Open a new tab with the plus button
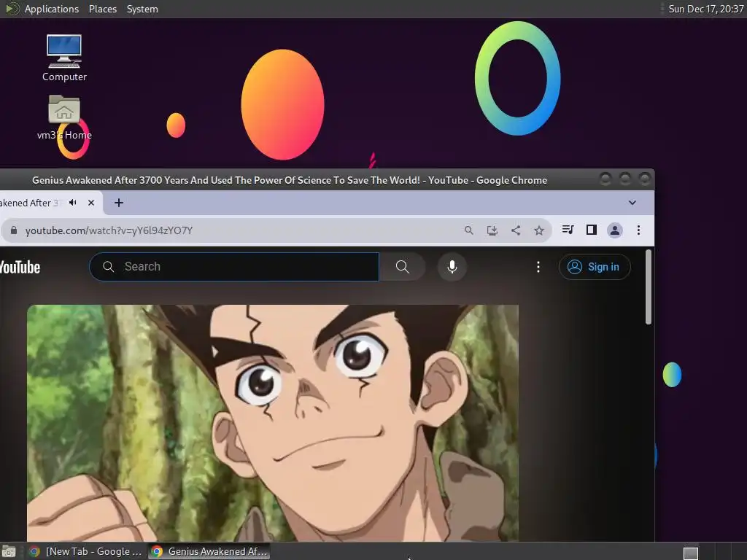 click(119, 203)
